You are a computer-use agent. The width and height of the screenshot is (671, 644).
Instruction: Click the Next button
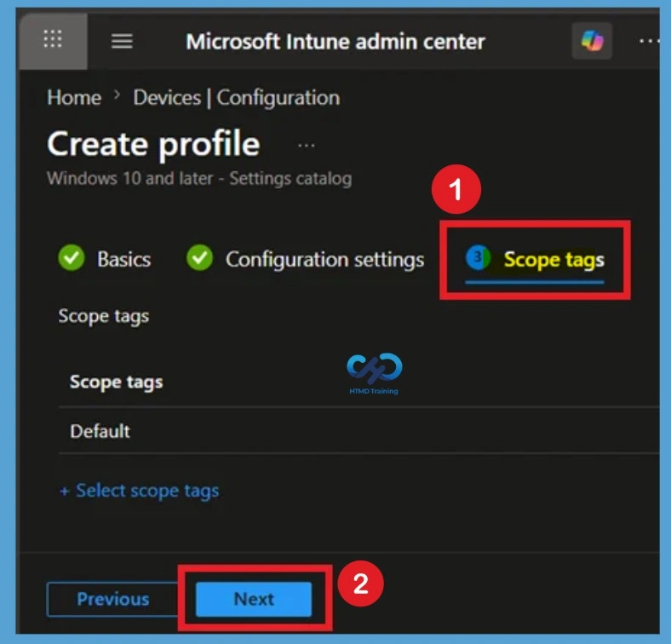pos(254,599)
